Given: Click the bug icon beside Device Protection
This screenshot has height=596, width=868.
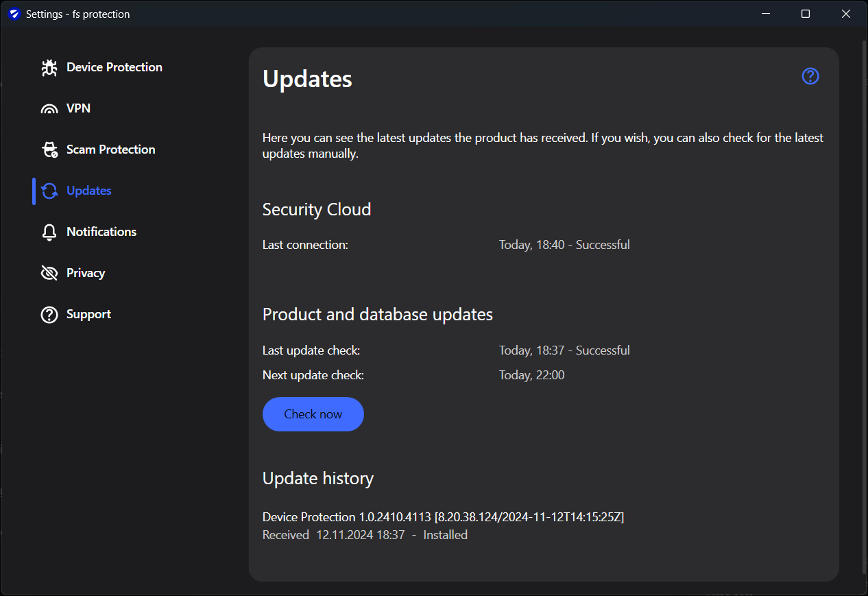Looking at the screenshot, I should pos(49,67).
